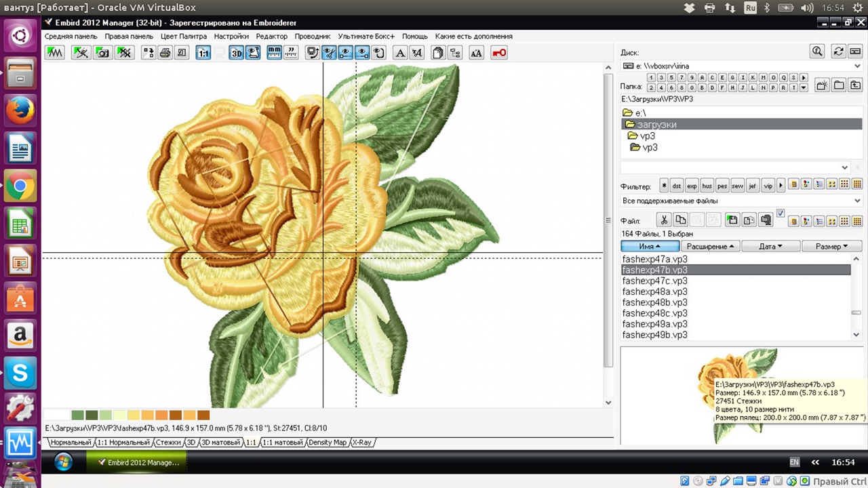Sort by Расширение column header
868x488 pixels.
(710, 246)
